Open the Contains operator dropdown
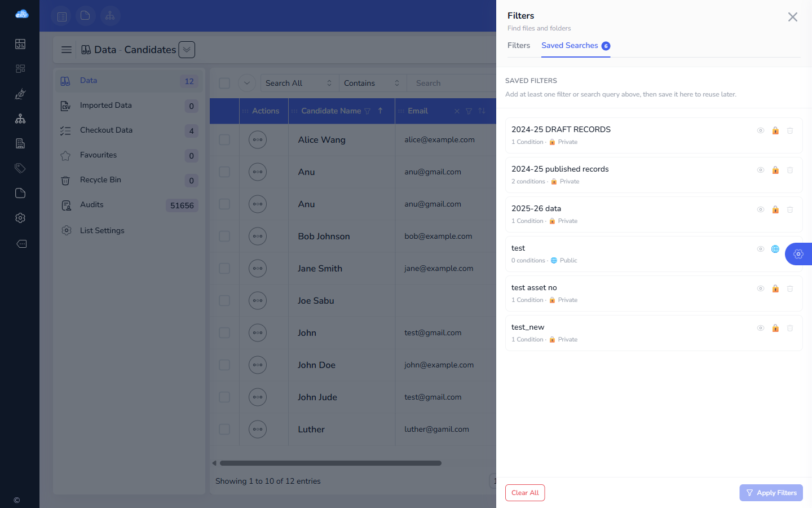This screenshot has width=812, height=508. click(373, 83)
